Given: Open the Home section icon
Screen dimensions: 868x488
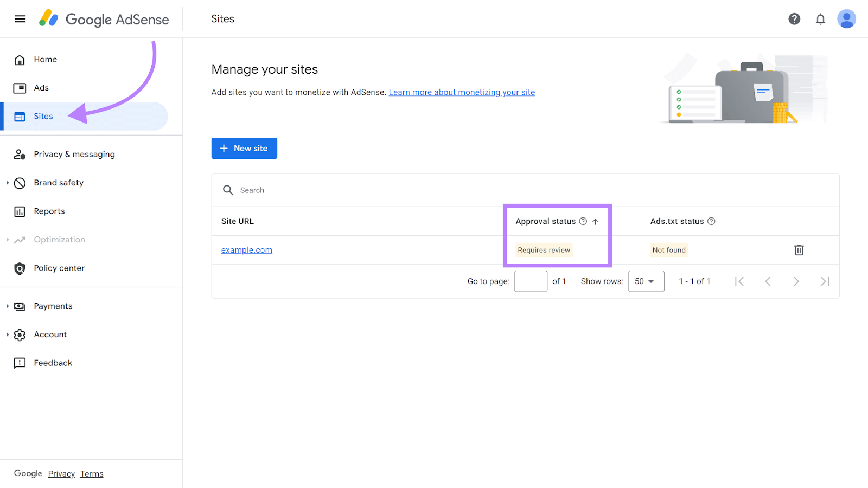Looking at the screenshot, I should point(20,59).
